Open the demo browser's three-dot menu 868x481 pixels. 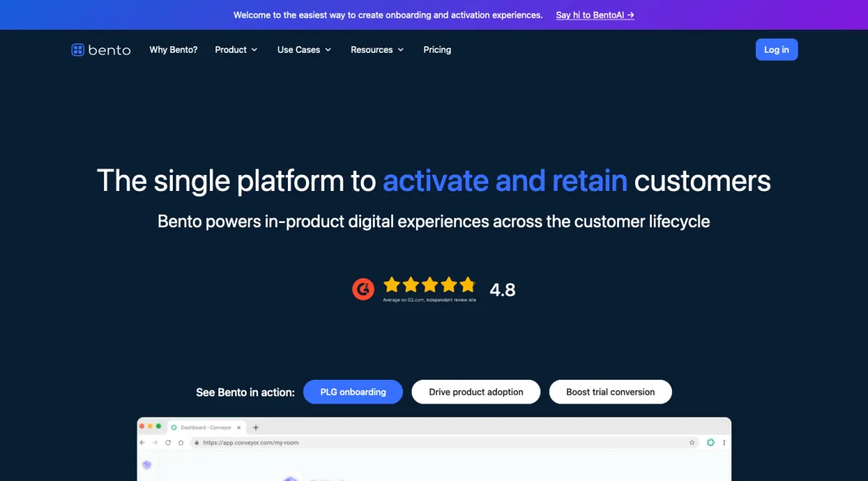(724, 443)
